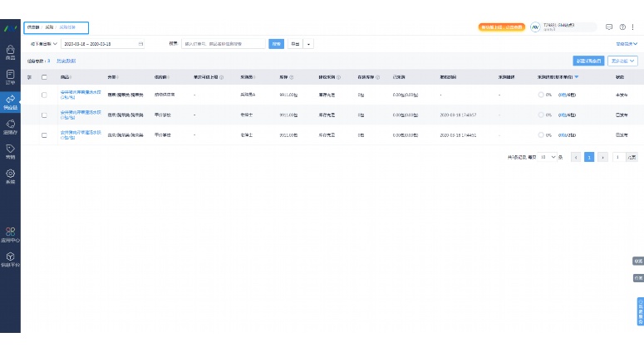This screenshot has height=352, width=644.
Task: Open product link in row timed 17:44:51
Action: click(81, 135)
